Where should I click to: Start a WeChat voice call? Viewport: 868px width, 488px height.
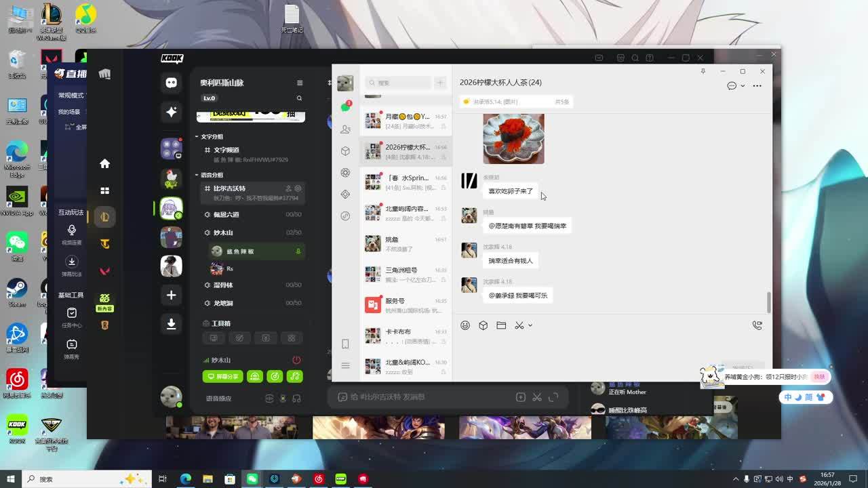[757, 325]
